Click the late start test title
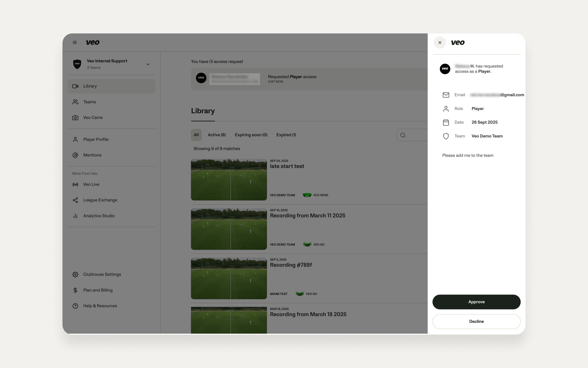This screenshot has height=368, width=588. click(287, 167)
